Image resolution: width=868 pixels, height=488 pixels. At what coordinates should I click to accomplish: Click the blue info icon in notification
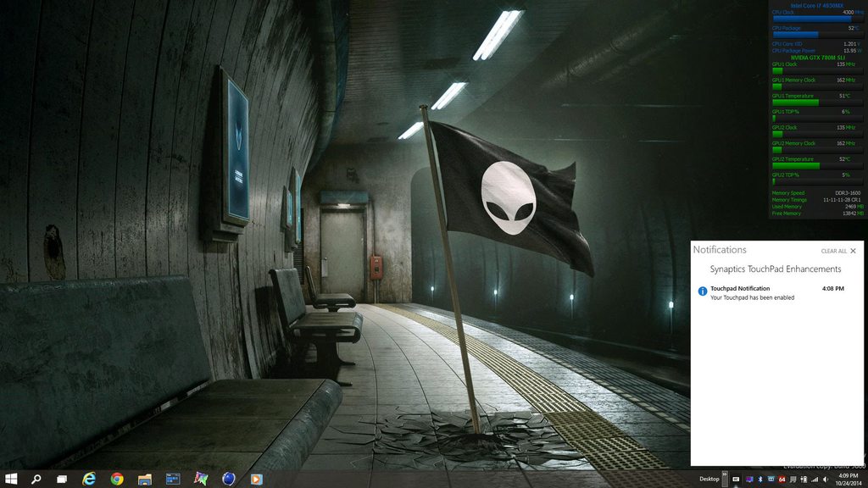[x=703, y=291]
